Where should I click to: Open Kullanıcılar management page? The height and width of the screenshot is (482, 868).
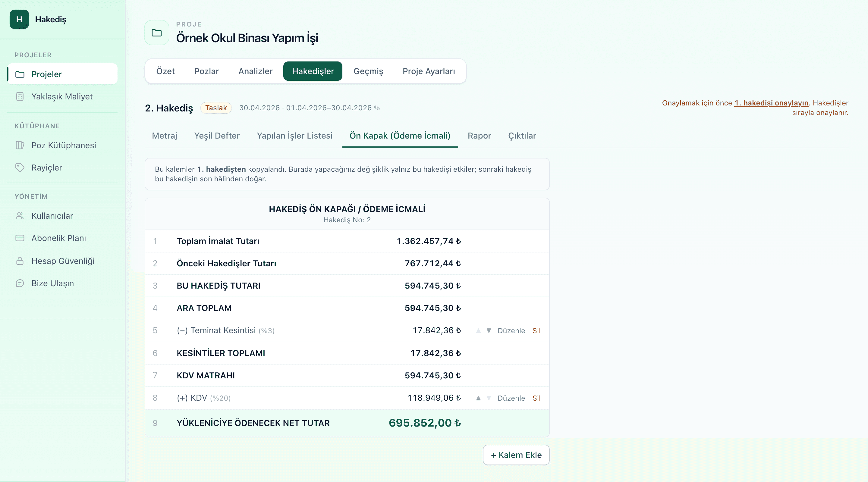62,216
